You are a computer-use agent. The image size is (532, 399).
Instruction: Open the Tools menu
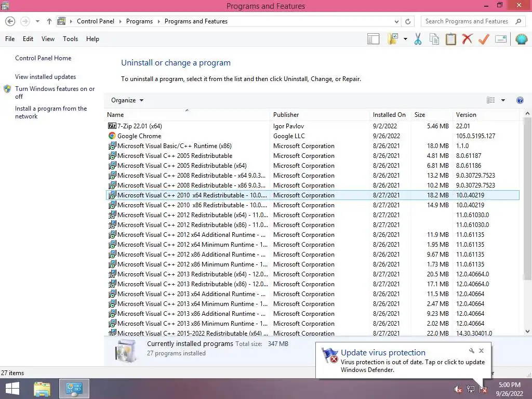click(70, 39)
